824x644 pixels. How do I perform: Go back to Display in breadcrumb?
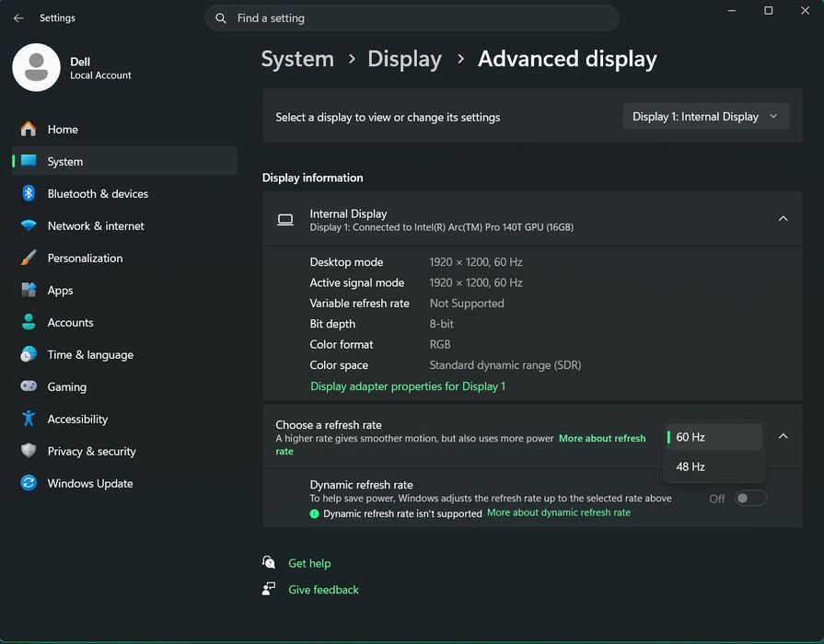tap(405, 59)
